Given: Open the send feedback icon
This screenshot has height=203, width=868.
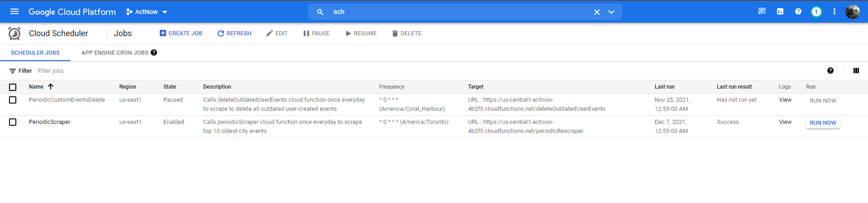Looking at the screenshot, I should [762, 12].
